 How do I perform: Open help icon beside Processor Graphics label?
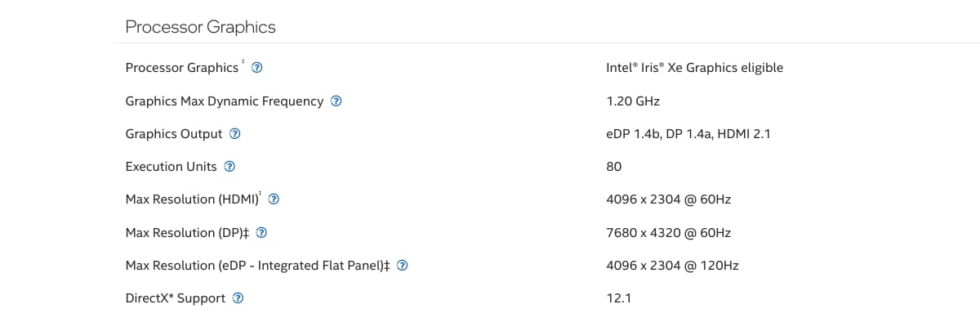point(257,68)
